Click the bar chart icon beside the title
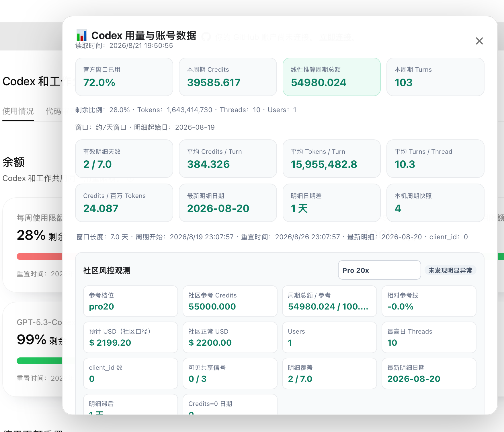Viewport: 504px width, 432px height. click(82, 36)
